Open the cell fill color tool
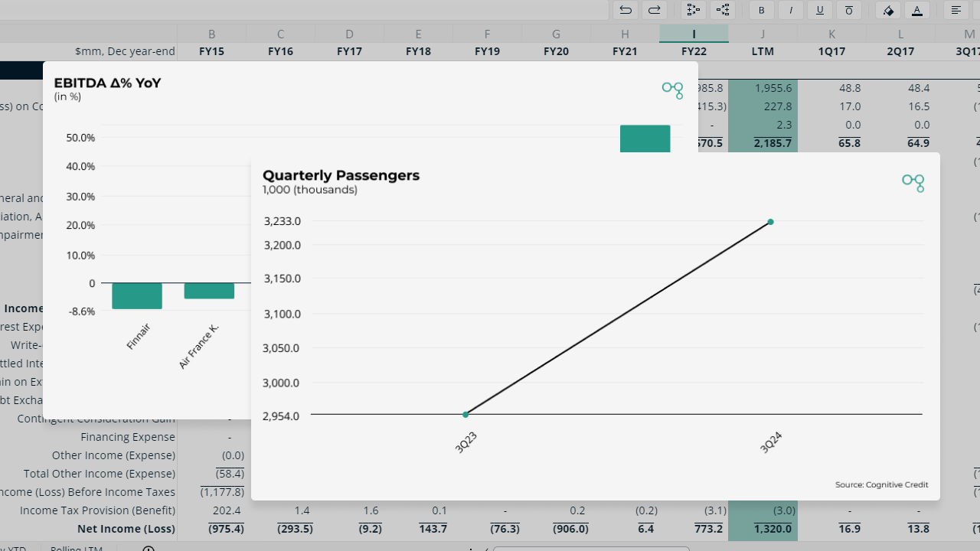The image size is (980, 551). (x=888, y=10)
